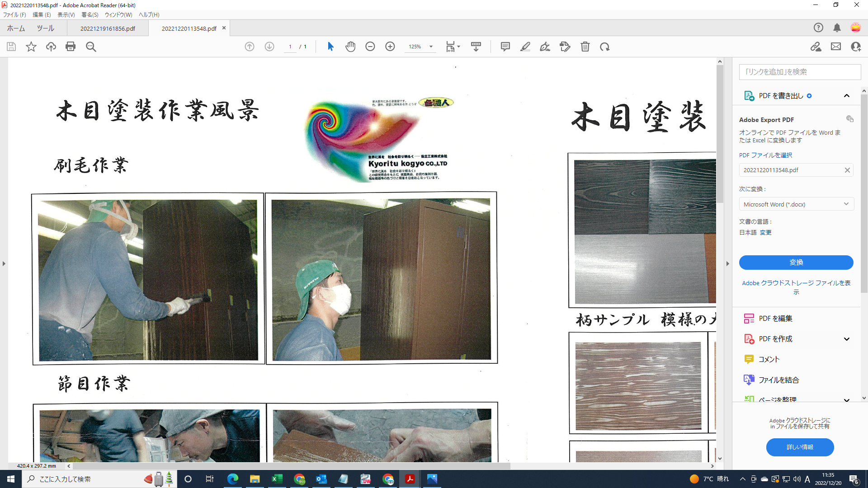
Task: Open the user account avatar
Action: coord(856,28)
